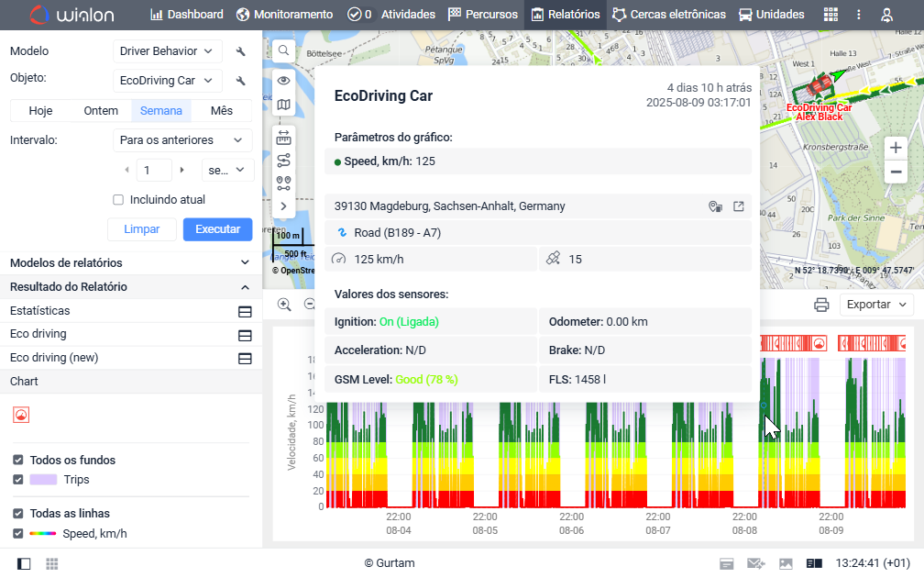Viewport: 924px width, 578px height.
Task: Print the report using printer icon
Action: click(821, 305)
